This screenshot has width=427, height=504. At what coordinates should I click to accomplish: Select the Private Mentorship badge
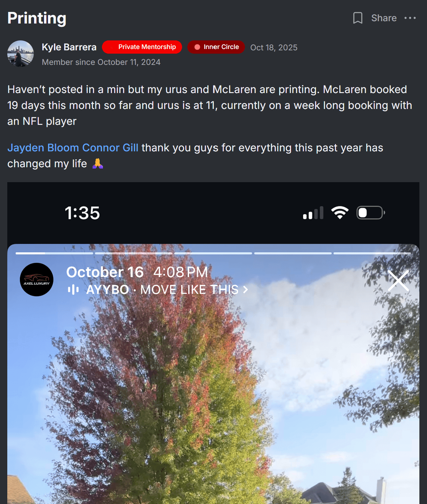point(142,47)
